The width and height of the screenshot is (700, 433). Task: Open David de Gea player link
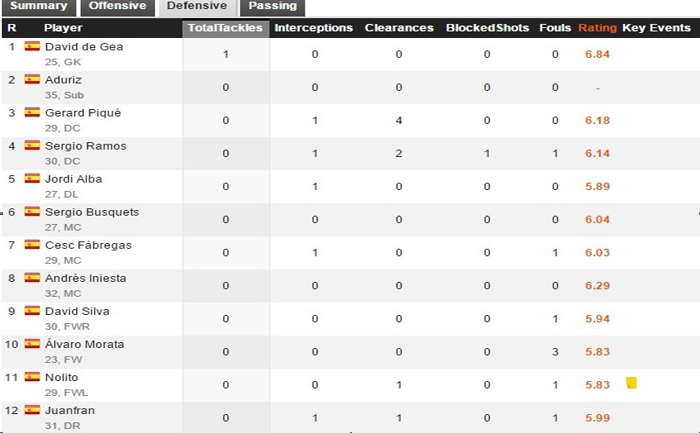click(84, 47)
